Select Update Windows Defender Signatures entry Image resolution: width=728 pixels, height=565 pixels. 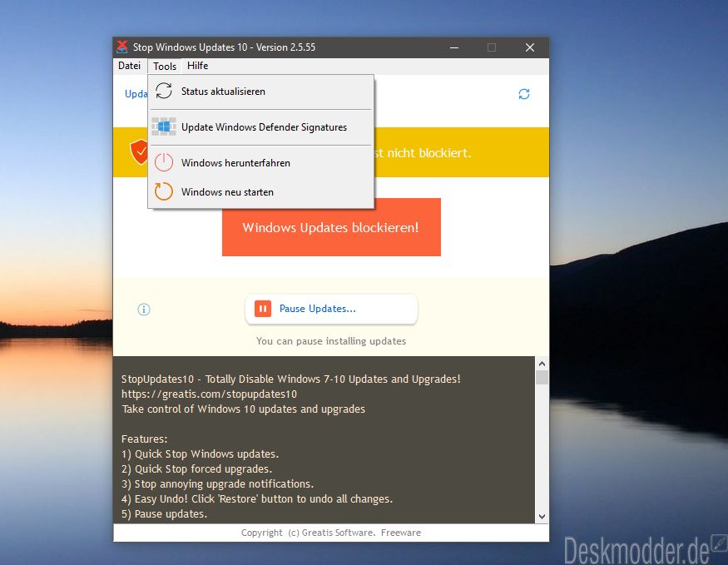261,127
